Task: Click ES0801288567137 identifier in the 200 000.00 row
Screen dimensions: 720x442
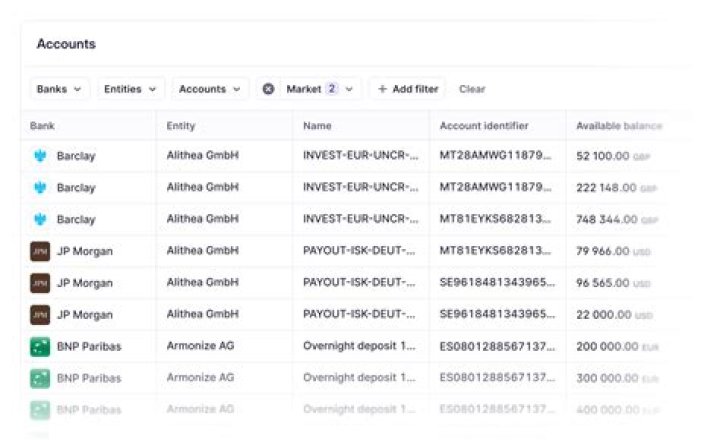Action: tap(497, 346)
